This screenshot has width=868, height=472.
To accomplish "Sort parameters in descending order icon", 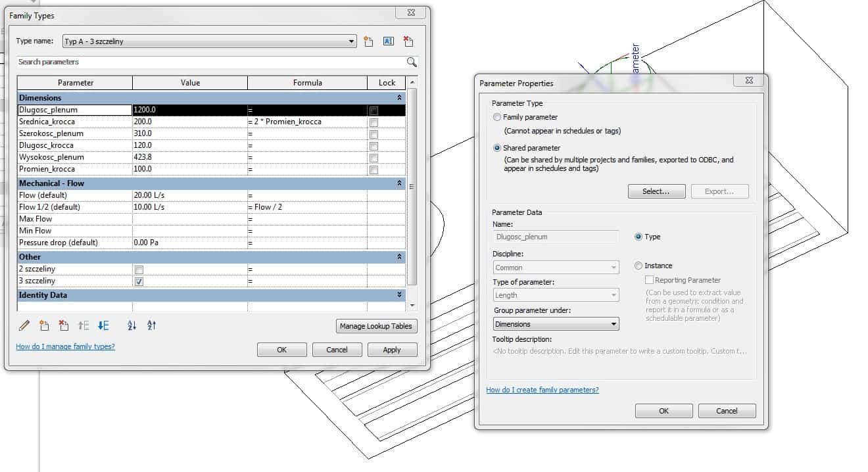I will click(151, 325).
